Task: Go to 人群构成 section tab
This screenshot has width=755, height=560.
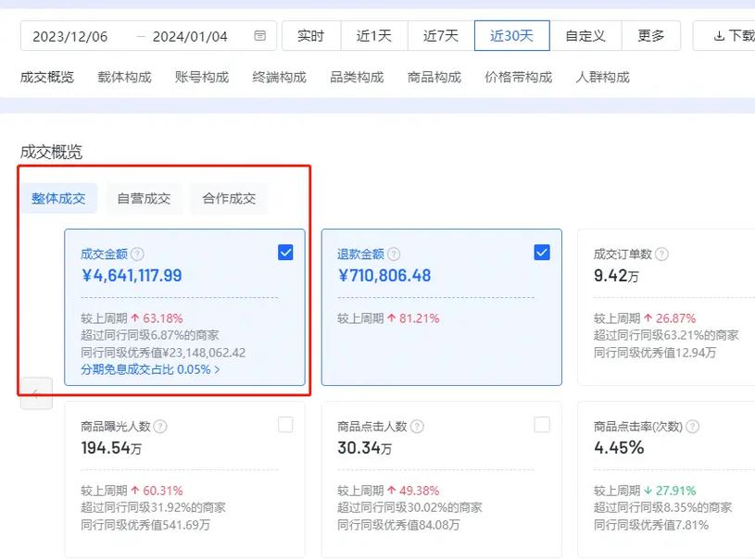Action: coord(603,77)
